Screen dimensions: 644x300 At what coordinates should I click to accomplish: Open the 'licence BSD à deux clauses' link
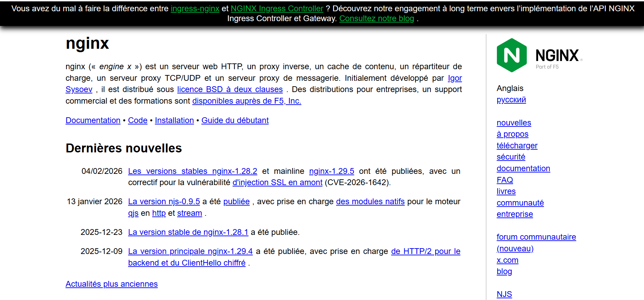[x=230, y=89]
